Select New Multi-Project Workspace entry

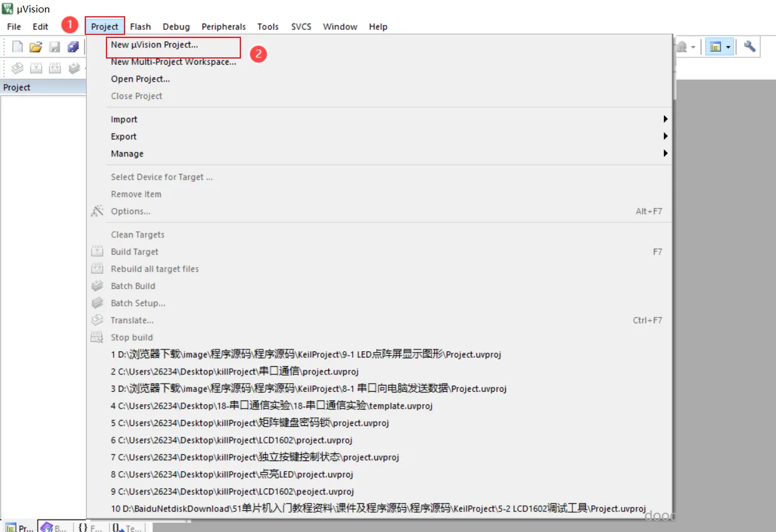coord(174,62)
